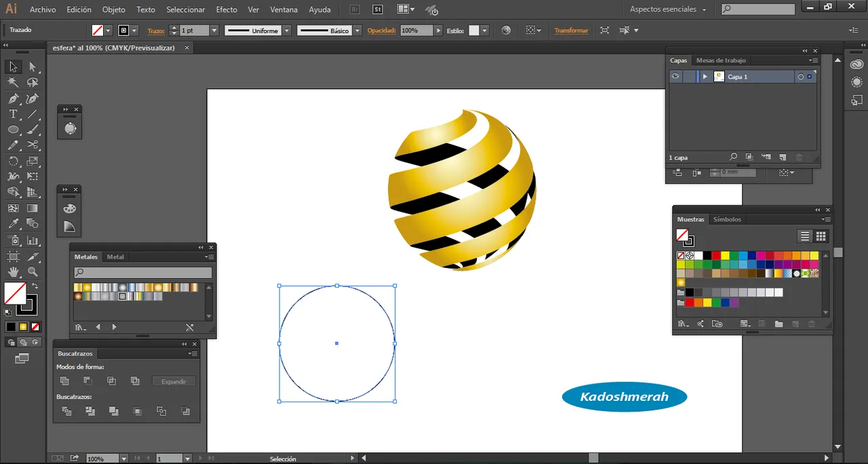Click the Direct Selection white arrow tool

click(x=33, y=66)
